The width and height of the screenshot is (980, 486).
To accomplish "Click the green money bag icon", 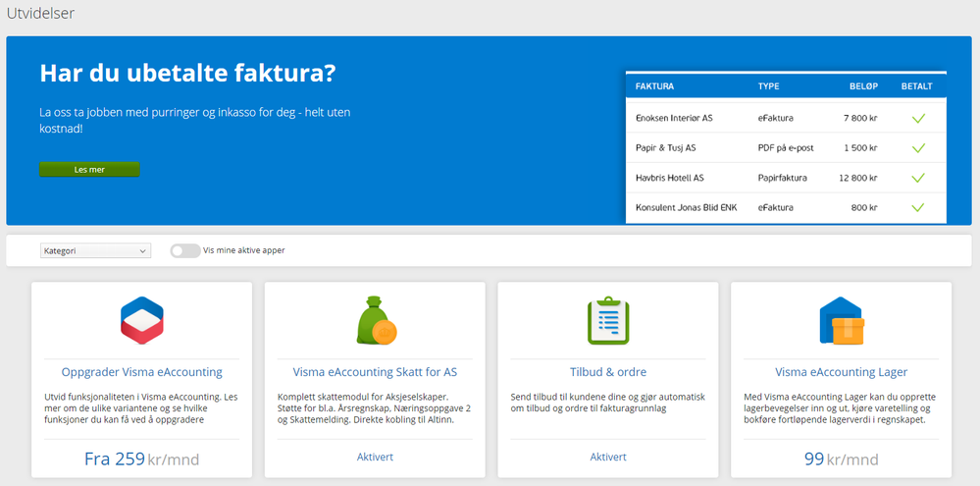I will [x=377, y=320].
